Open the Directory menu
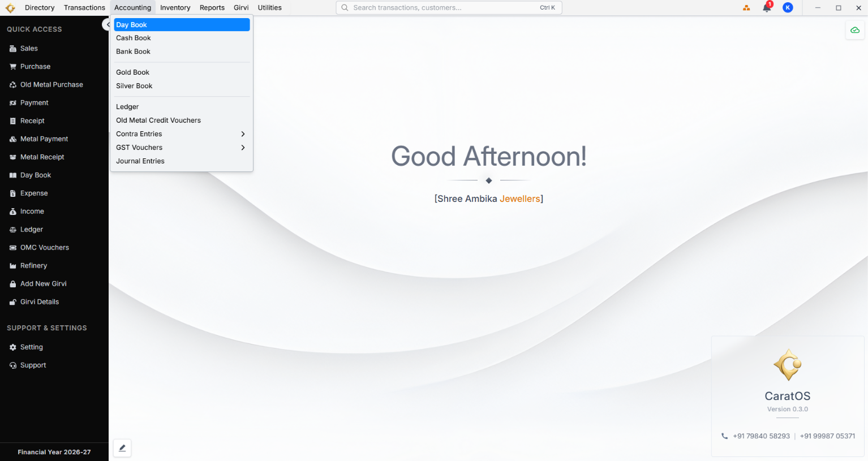This screenshot has width=868, height=461. (40, 8)
